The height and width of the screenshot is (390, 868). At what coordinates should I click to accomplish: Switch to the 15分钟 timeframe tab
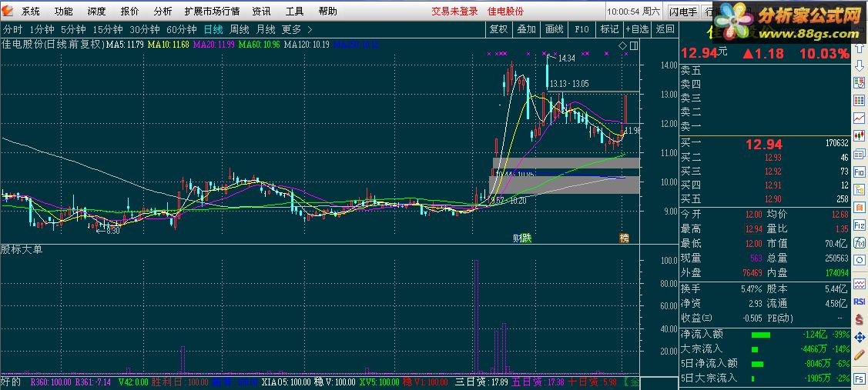click(x=107, y=29)
